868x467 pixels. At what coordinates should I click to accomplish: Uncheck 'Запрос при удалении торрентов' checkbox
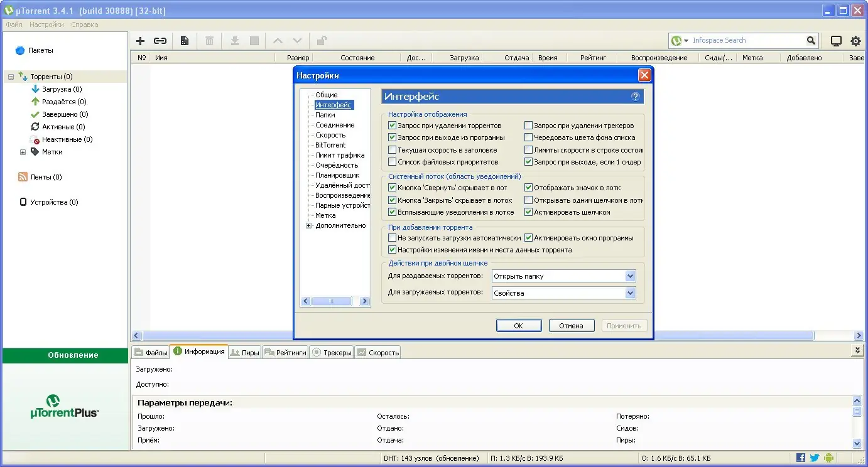(393, 126)
